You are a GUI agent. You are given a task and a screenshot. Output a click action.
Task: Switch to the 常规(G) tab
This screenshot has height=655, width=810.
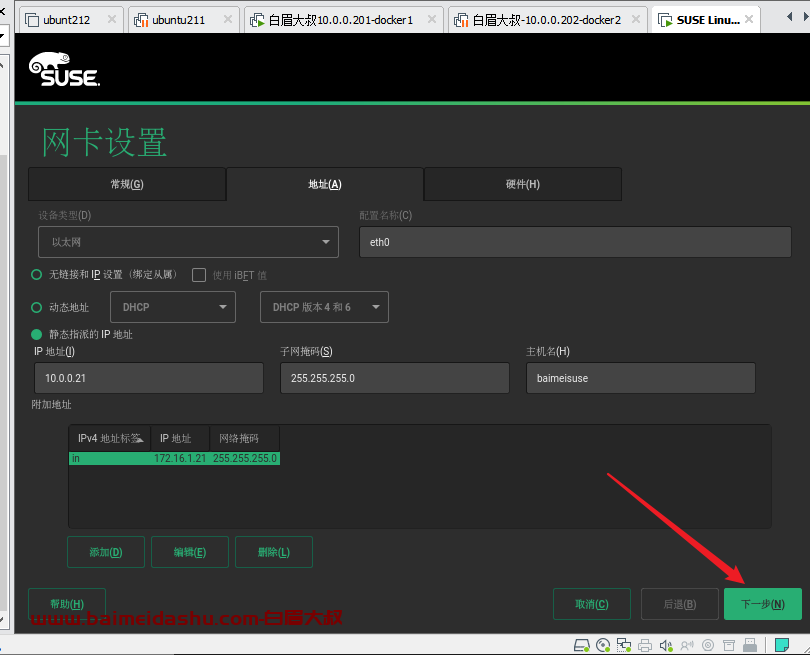pos(127,184)
